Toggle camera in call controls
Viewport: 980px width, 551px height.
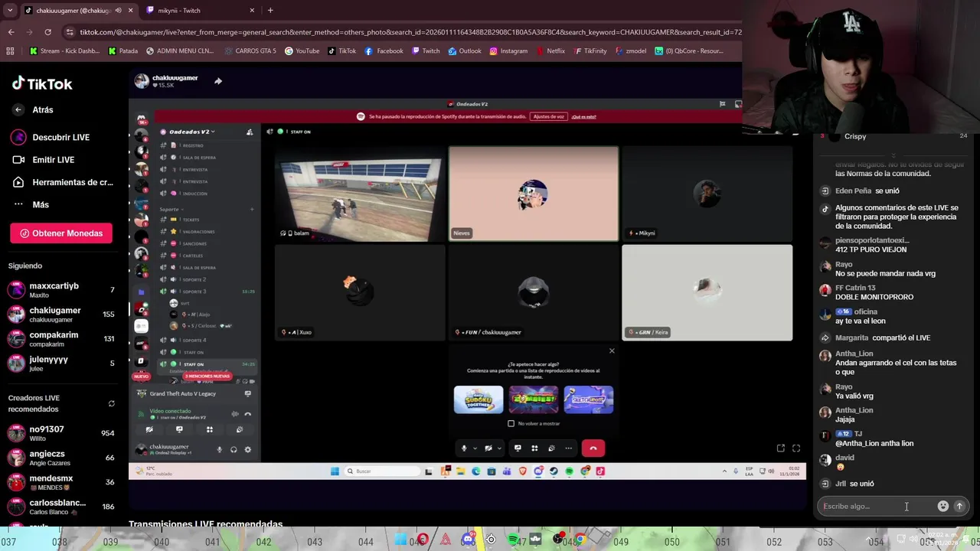click(x=488, y=448)
